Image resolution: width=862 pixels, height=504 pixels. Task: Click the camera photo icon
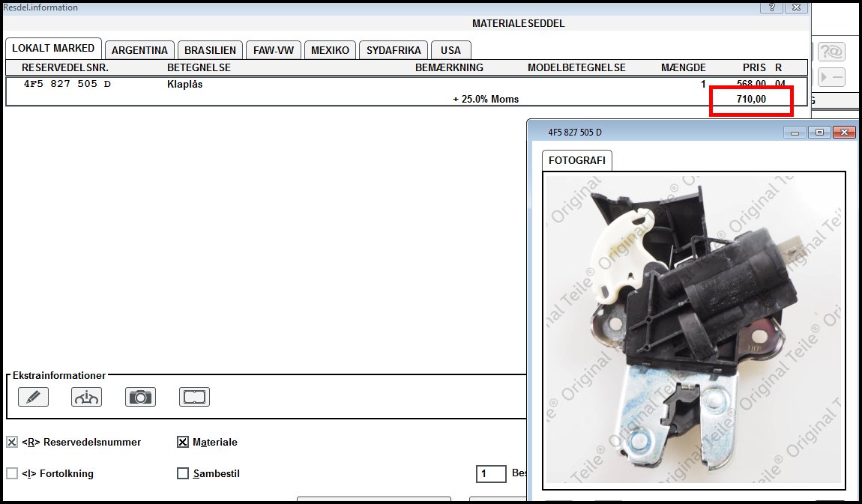pyautogui.click(x=140, y=397)
